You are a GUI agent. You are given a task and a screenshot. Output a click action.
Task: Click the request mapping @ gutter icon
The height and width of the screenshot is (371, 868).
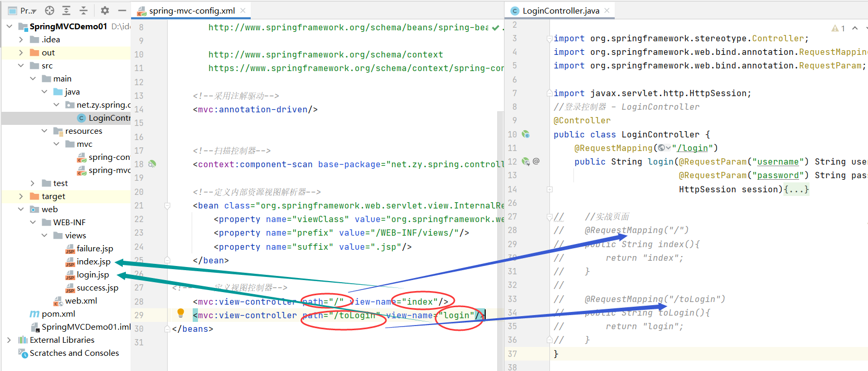(x=536, y=161)
